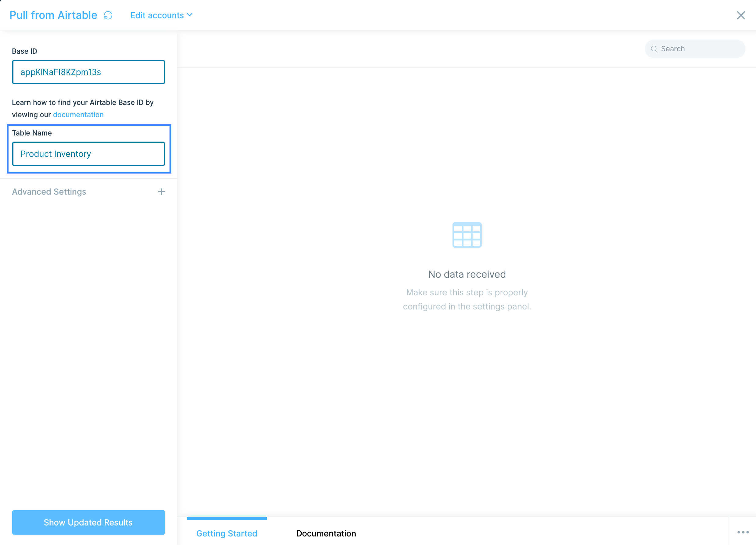756x545 pixels.
Task: Open the documentation link for Base ID
Action: 78,115
